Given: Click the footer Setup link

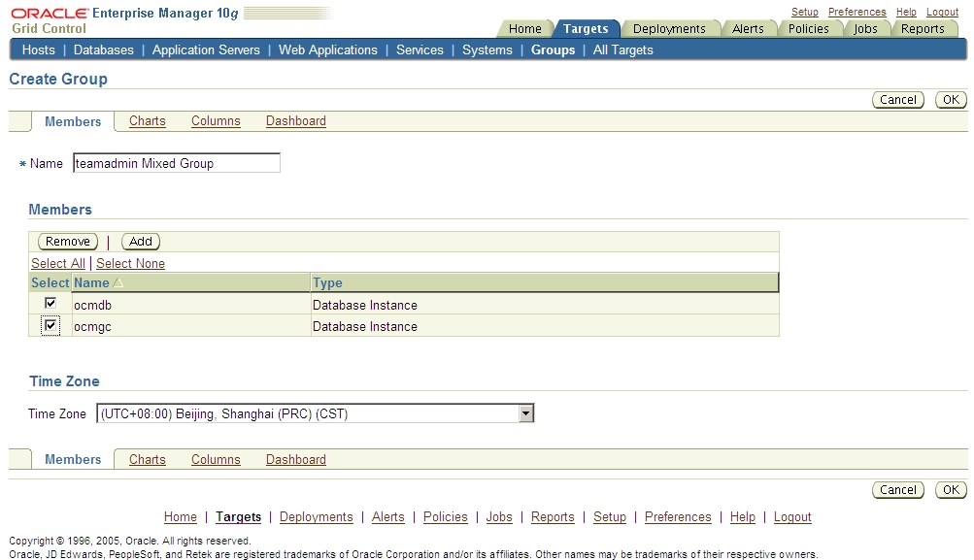Looking at the screenshot, I should point(610,517).
